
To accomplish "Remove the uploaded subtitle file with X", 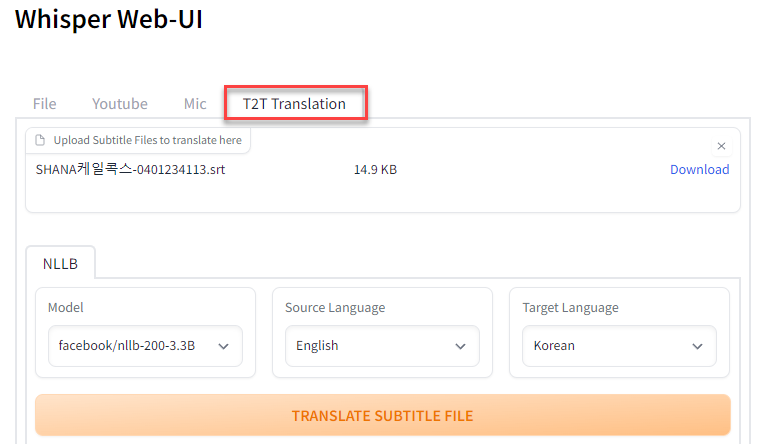I will click(721, 146).
